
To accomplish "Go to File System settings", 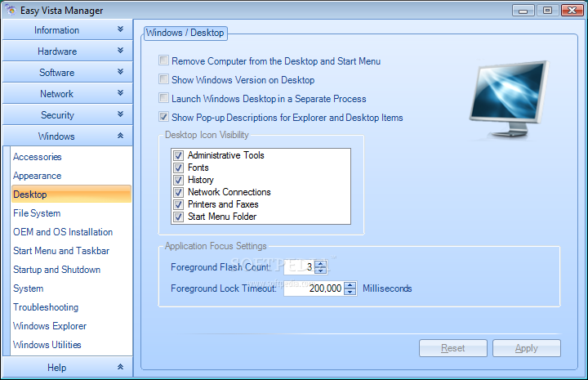I will [37, 213].
